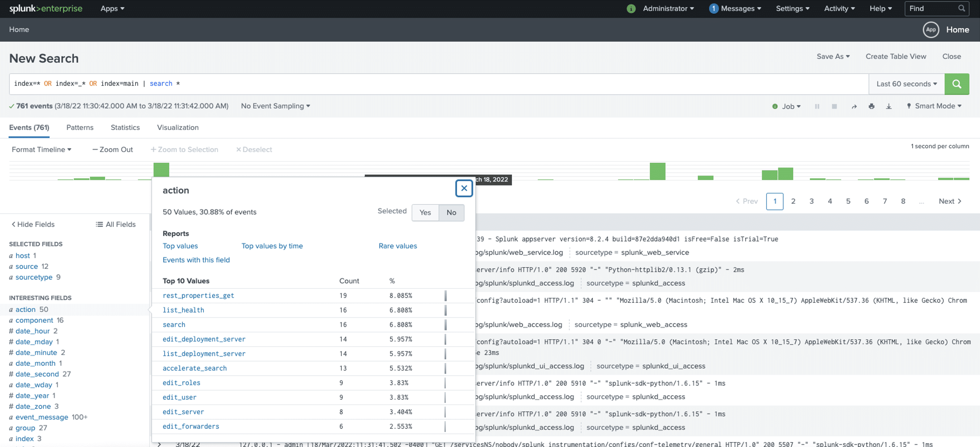This screenshot has height=447, width=980.
Task: Click Close search button
Action: [x=951, y=56]
